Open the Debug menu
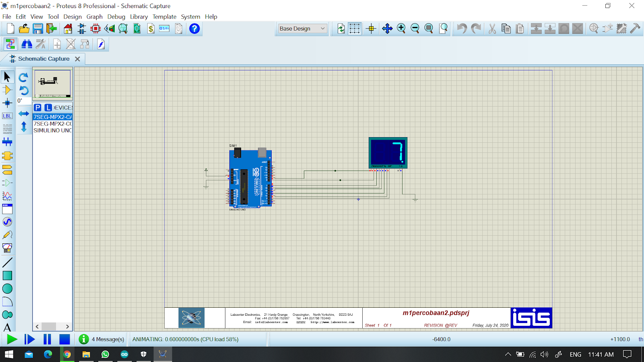This screenshot has height=362, width=644. (x=116, y=16)
